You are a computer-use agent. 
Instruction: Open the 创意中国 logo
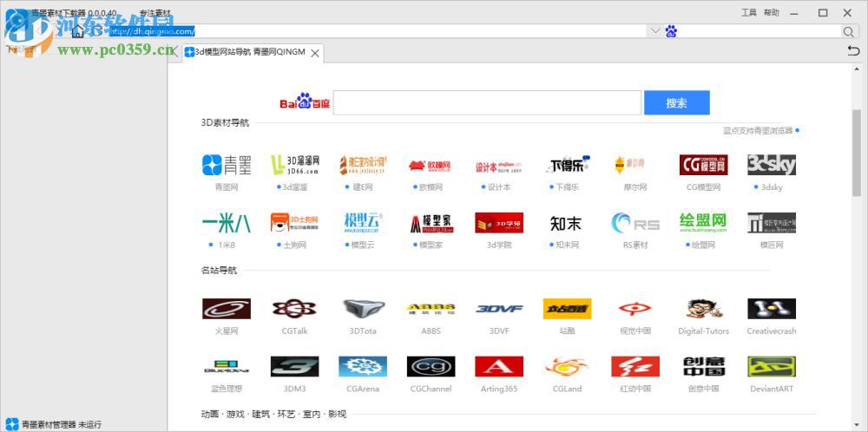[x=704, y=366]
